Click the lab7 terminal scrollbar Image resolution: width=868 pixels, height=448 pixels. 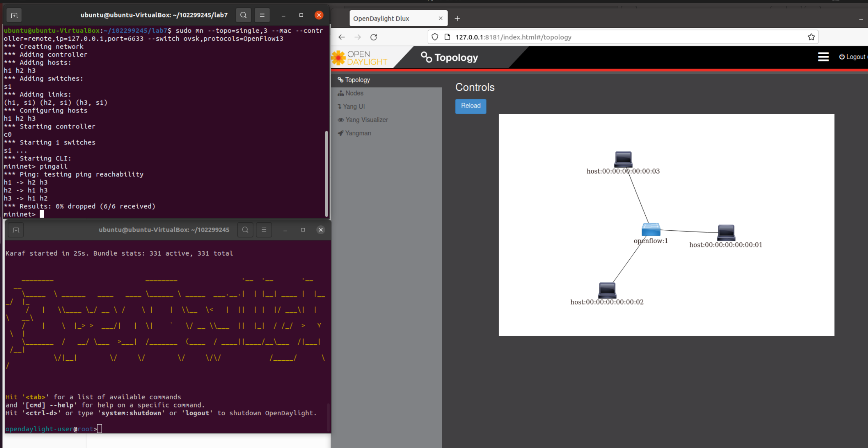(326, 173)
